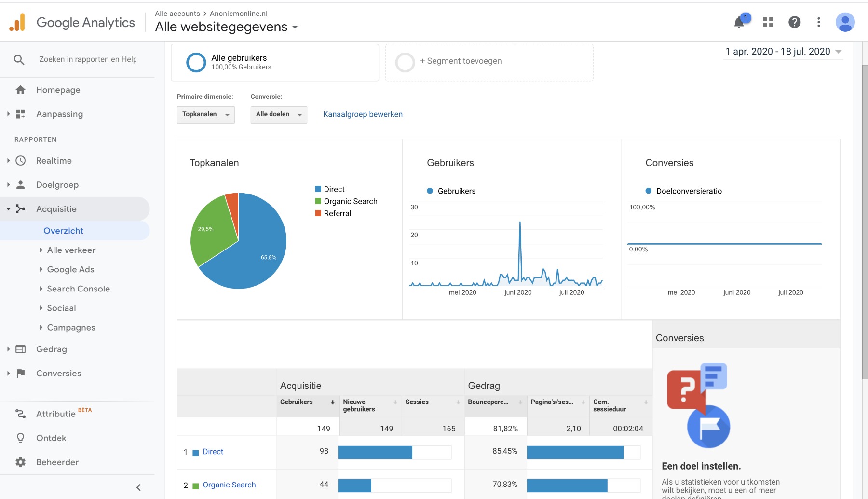Sort by Gem. sessieduur column arrow
Viewport: 868px width, 499px height.
646,402
